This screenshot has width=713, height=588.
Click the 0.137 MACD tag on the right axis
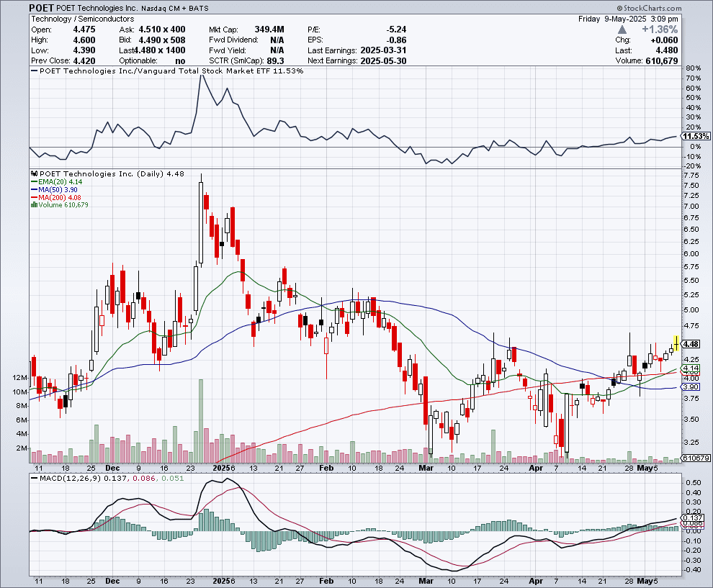coord(694,517)
